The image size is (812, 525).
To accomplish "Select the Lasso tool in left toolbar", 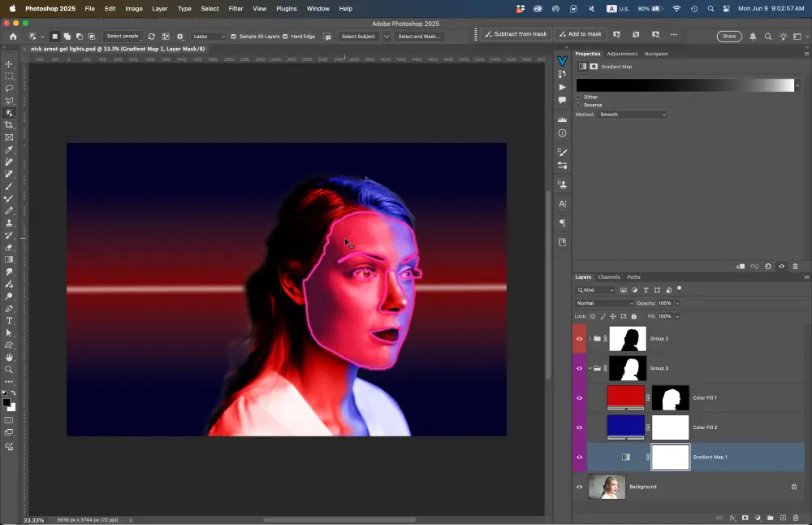I will [9, 89].
